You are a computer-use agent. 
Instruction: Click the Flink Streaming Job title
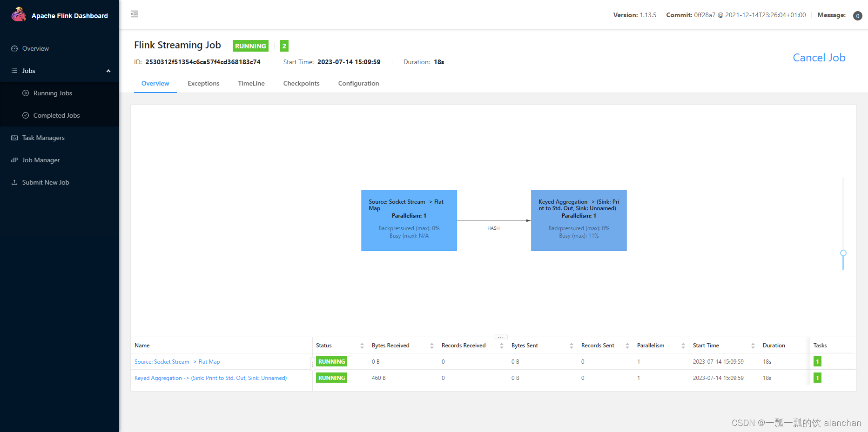[177, 45]
